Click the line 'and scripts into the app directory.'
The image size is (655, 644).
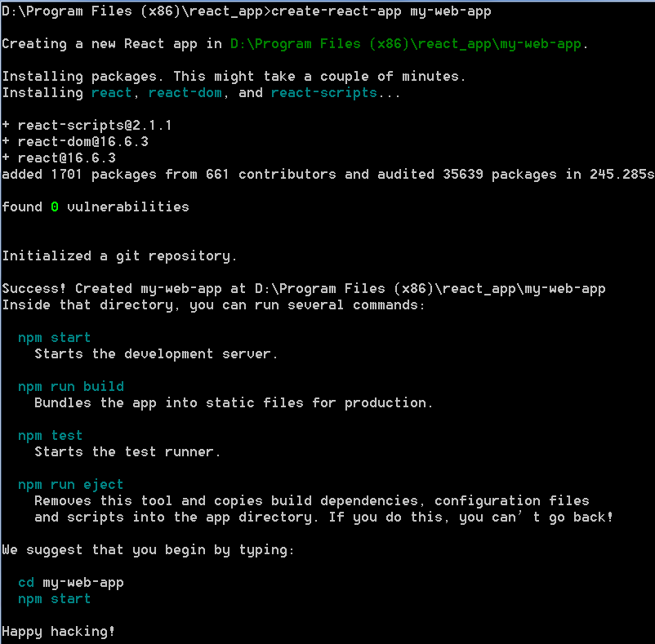click(x=323, y=517)
